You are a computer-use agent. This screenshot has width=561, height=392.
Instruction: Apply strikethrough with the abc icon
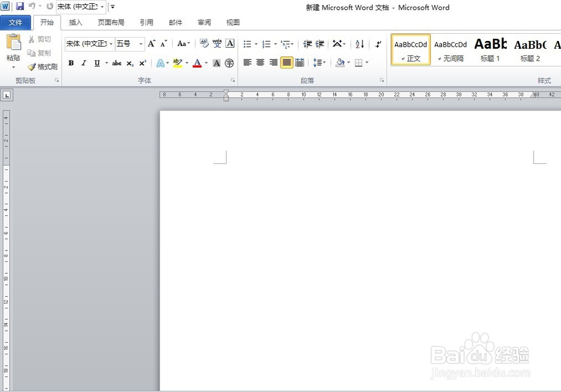[x=117, y=63]
